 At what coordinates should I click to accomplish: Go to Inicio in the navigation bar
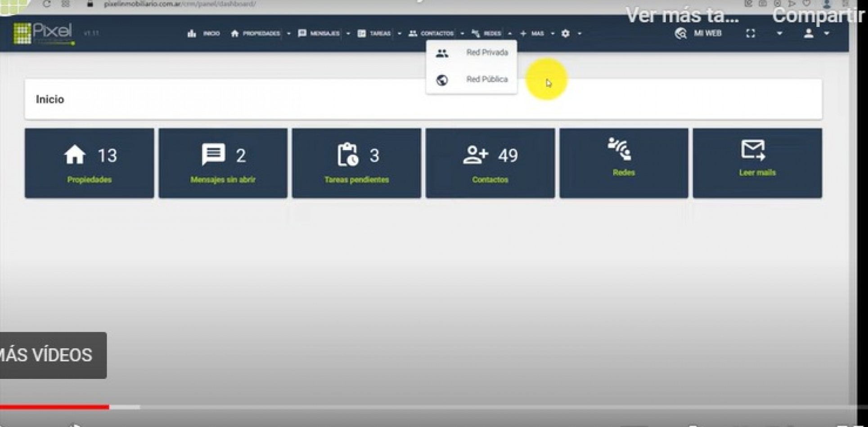[204, 33]
